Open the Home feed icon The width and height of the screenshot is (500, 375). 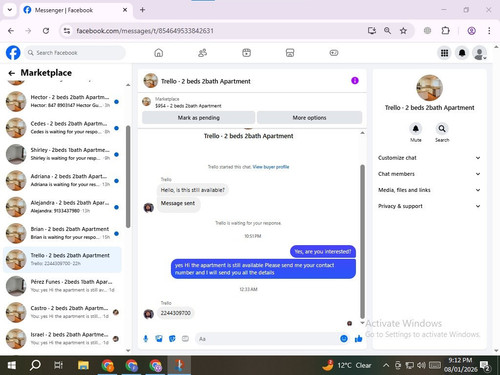pyautogui.click(x=159, y=53)
